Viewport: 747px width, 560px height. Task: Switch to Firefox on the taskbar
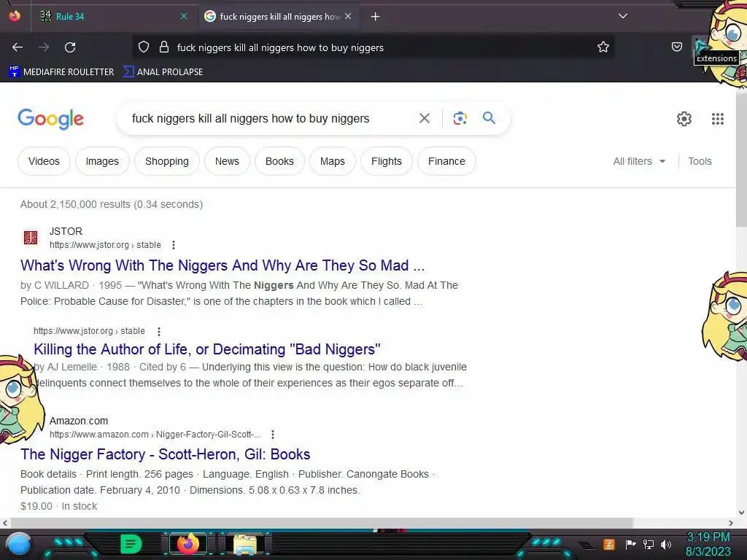tap(188, 544)
